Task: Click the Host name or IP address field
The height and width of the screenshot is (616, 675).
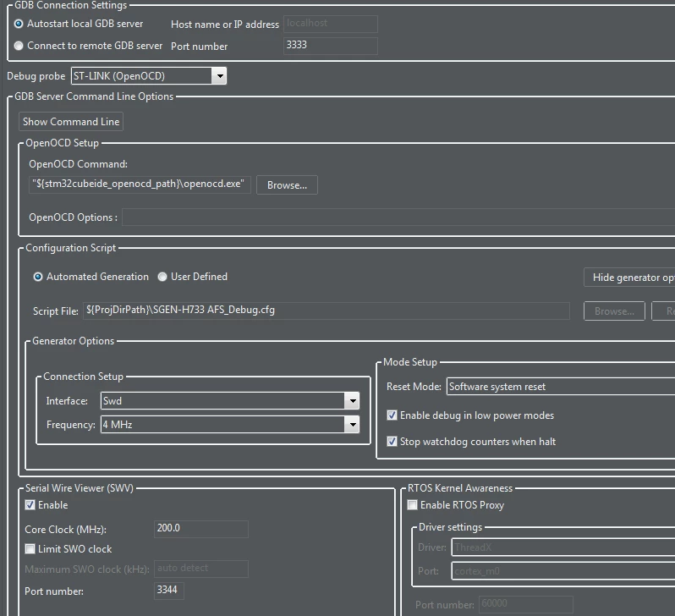Action: click(330, 24)
